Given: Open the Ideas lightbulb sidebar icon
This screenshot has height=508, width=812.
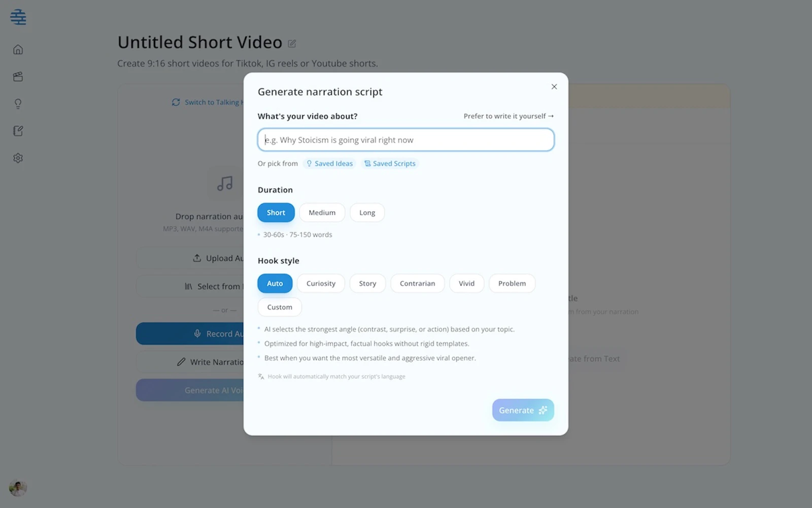Looking at the screenshot, I should coord(18,104).
